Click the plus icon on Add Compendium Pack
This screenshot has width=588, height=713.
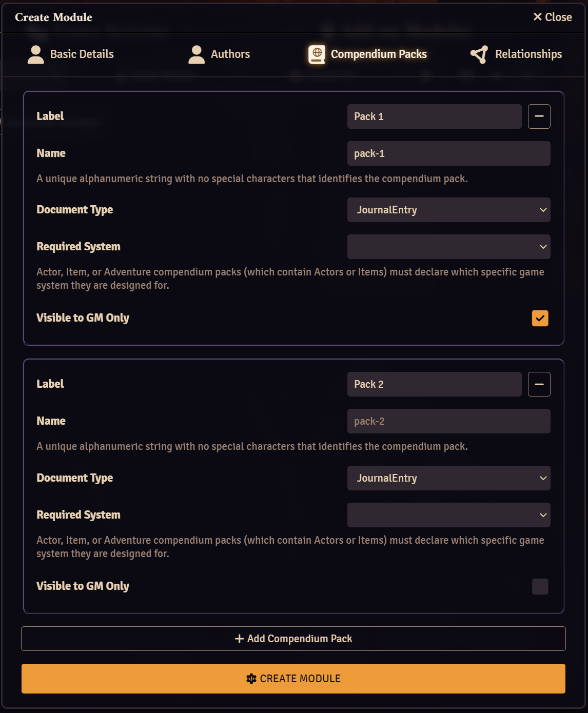coord(238,639)
